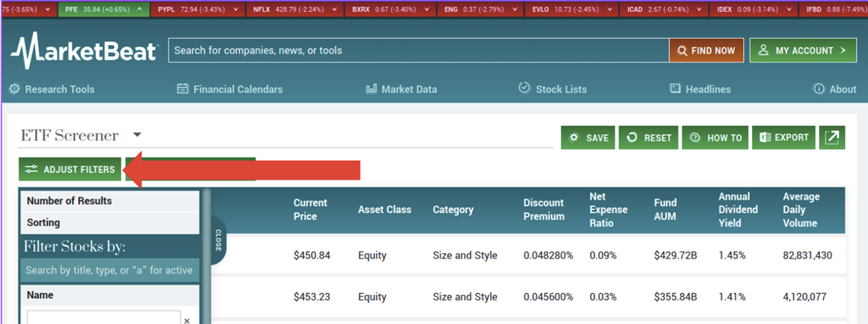868x324 pixels.
Task: Reset the ETF screener filters
Action: click(649, 137)
